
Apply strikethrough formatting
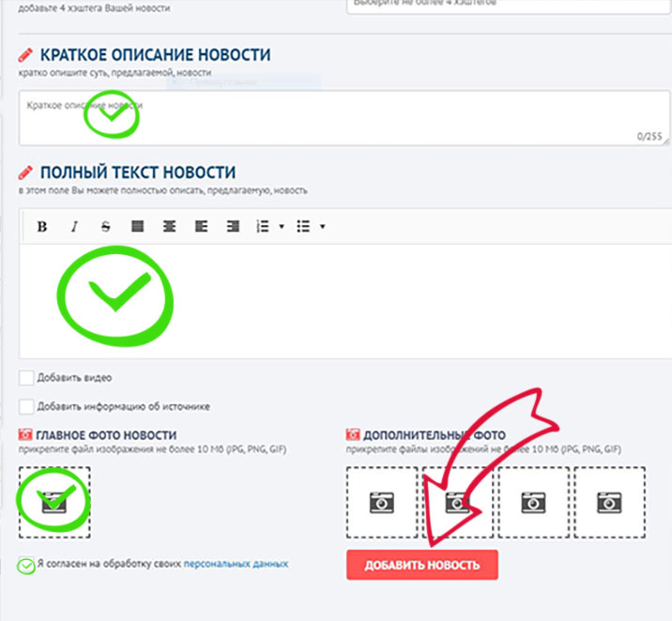105,226
